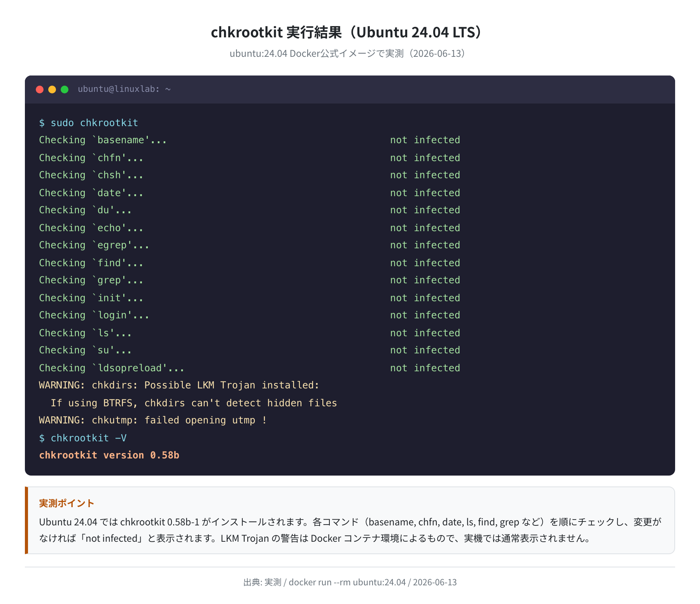Viewport: 700px width, 604px height.
Task: Select terminal title ubuntu@linuxlab: ~
Action: point(124,89)
